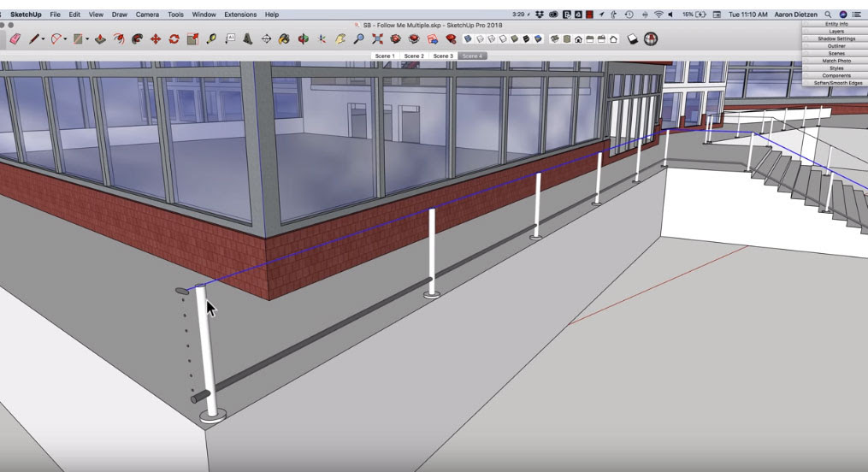Click the Aaron Dietzen user name

[795, 15]
